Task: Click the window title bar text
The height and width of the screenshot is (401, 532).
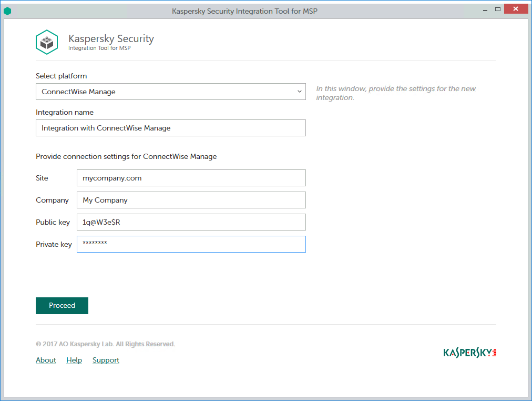Action: point(244,11)
